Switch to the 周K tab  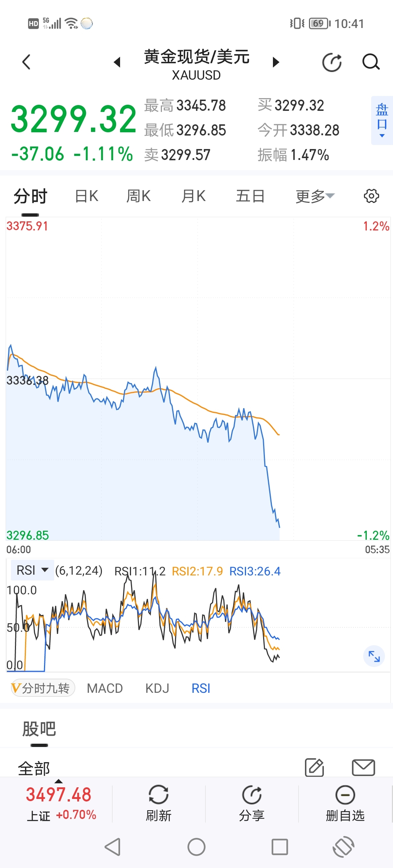tap(138, 196)
